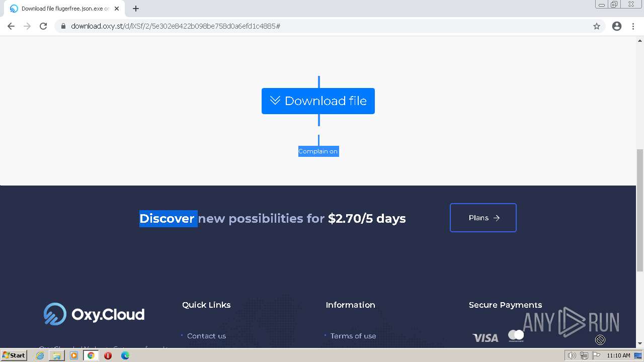644x362 pixels.
Task: Launch Microsoft Edge from the taskbar
Action: (x=125, y=355)
